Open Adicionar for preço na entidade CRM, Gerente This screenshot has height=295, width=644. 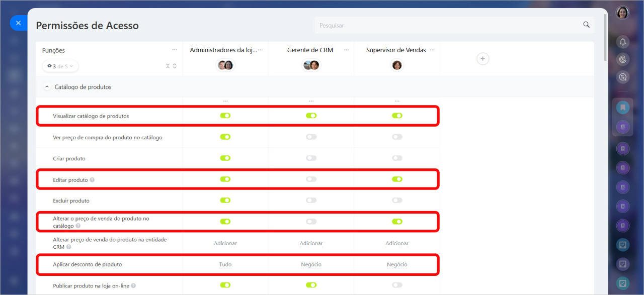point(311,243)
